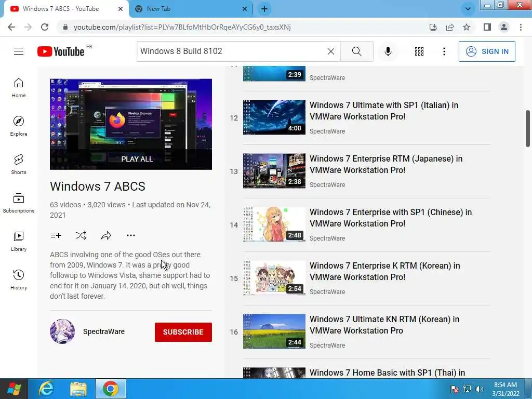The image size is (532, 399).
Task: Clear the search box with the X
Action: pos(331,51)
